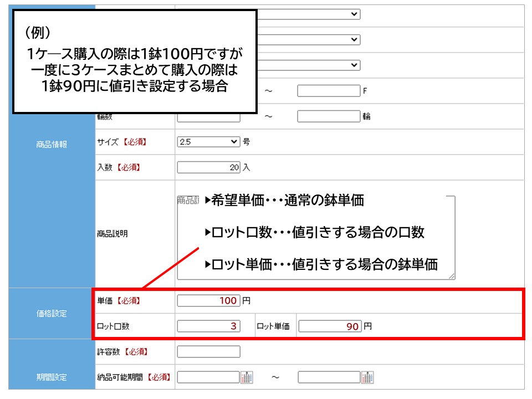532x399 pixels.
Task: Open the start date calendar picker
Action: pos(247,377)
